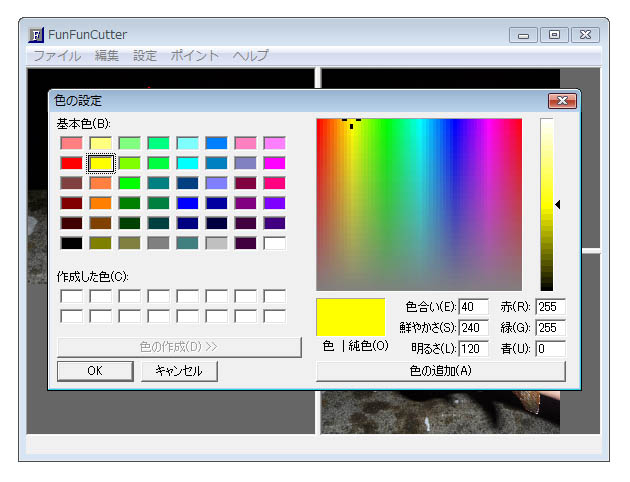This screenshot has width=630, height=482.
Task: Click the キャンセル button
Action: point(179,371)
